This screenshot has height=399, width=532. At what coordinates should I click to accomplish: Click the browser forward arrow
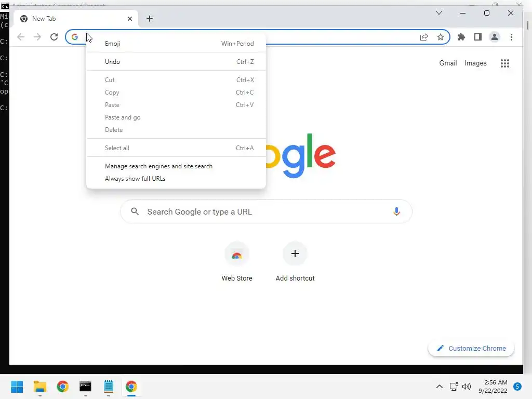coord(37,37)
